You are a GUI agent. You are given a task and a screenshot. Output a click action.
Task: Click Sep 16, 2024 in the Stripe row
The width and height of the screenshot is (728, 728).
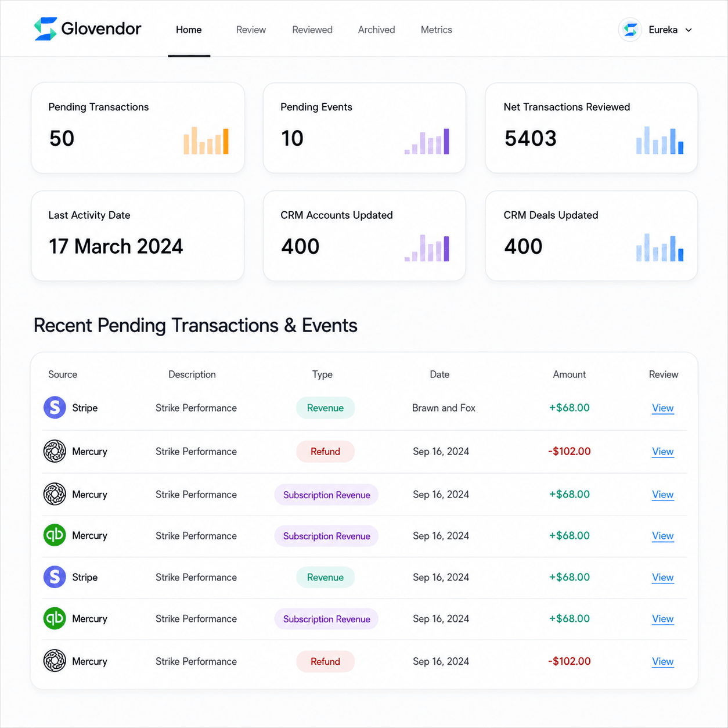click(x=441, y=578)
